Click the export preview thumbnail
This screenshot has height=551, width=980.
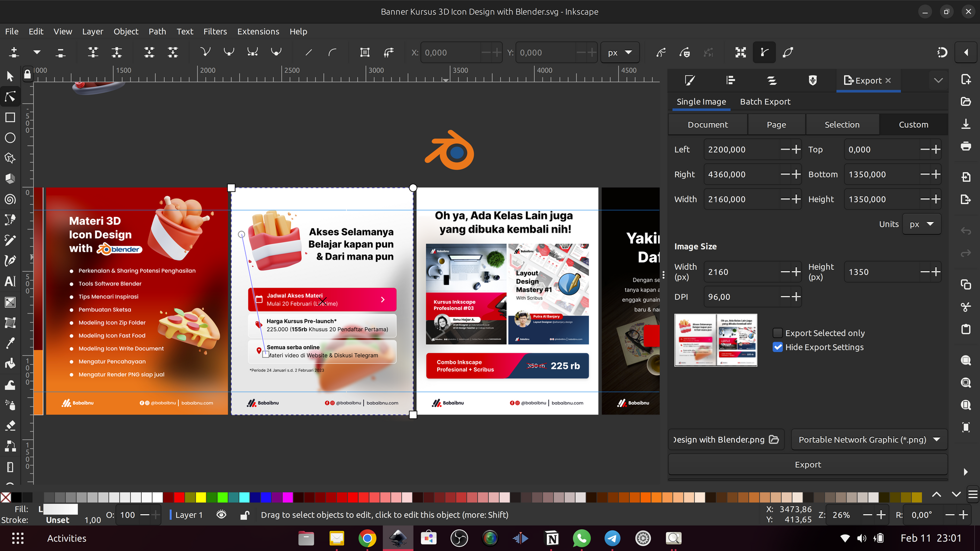pos(715,340)
